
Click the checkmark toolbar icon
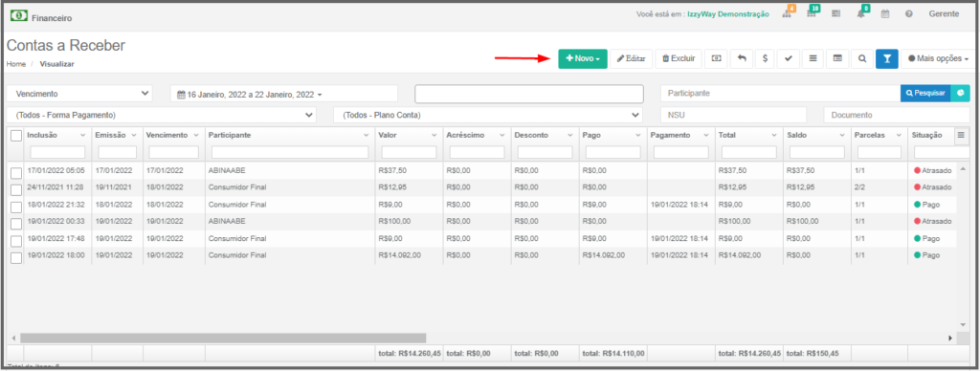pyautogui.click(x=789, y=58)
